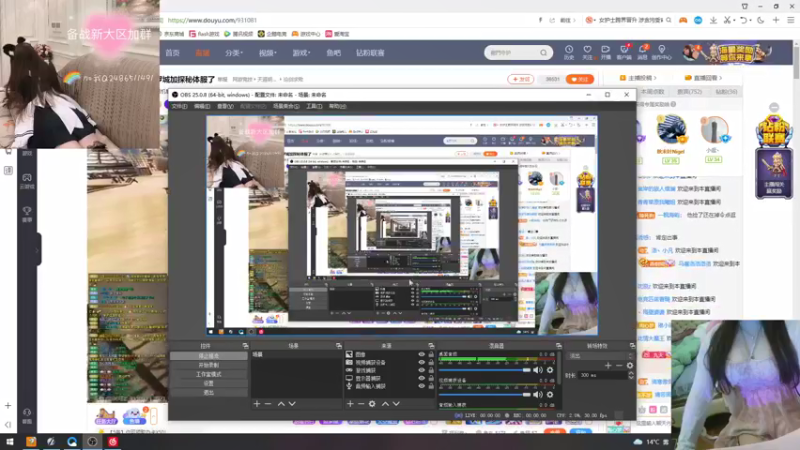Click 停止推流 button in OBS controls
This screenshot has width=800, height=450.
pyautogui.click(x=209, y=356)
